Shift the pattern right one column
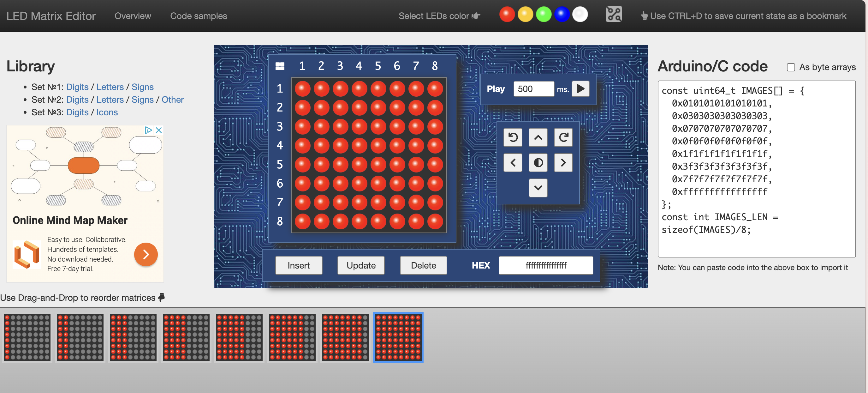The width and height of the screenshot is (868, 393). pos(563,163)
